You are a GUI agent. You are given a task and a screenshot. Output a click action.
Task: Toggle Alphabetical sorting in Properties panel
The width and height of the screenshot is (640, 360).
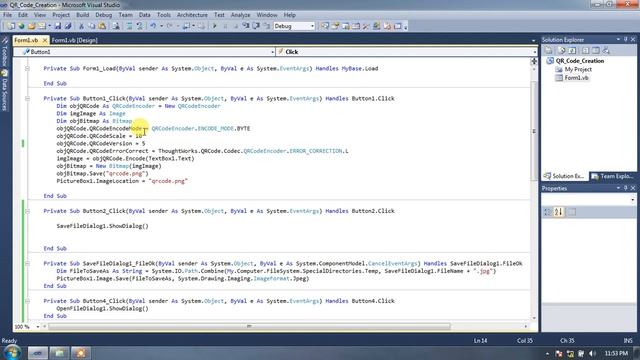558,212
